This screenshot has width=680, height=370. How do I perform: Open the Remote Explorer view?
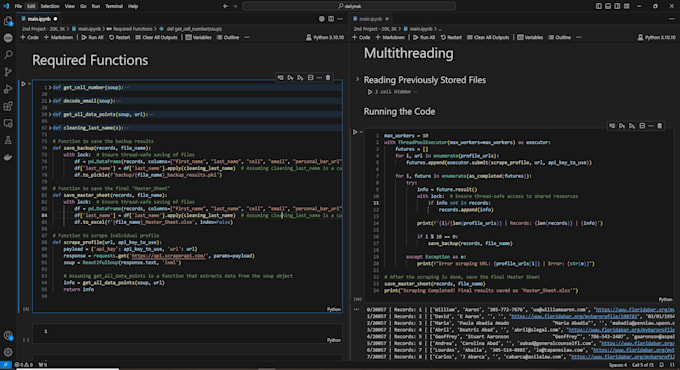[x=8, y=124]
